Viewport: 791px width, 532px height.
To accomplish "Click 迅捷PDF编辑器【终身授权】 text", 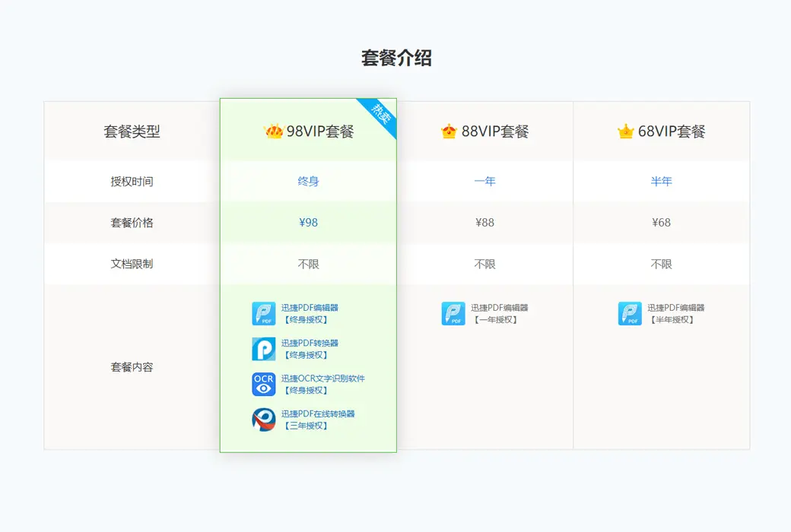I will pos(310,314).
